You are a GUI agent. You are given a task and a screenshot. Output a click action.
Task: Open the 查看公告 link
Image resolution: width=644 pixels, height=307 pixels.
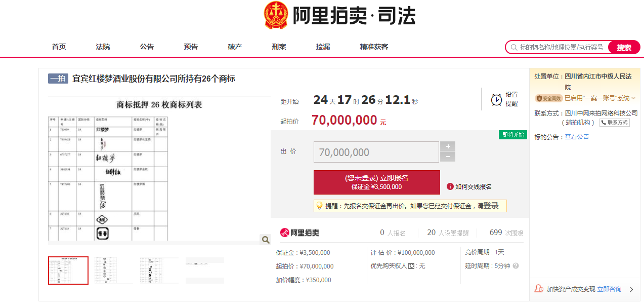[577, 137]
